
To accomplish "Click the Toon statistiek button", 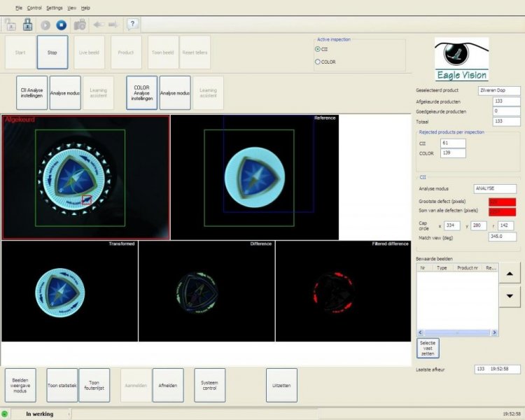I will click(62, 385).
